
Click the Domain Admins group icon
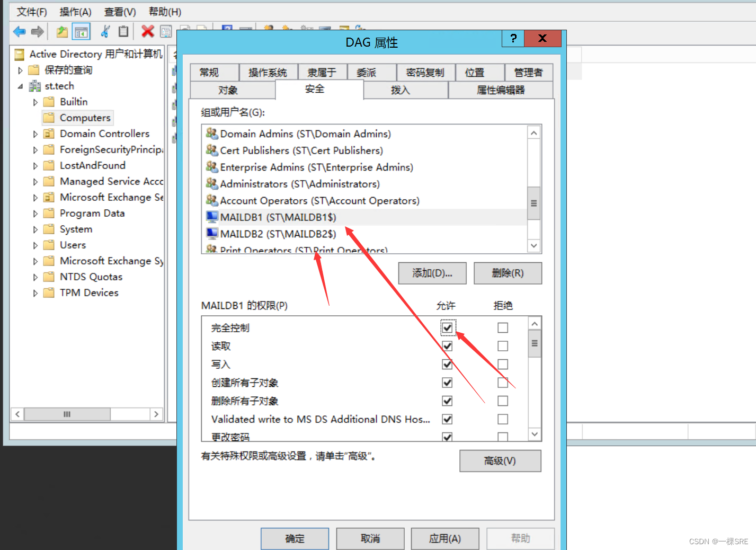pos(212,134)
